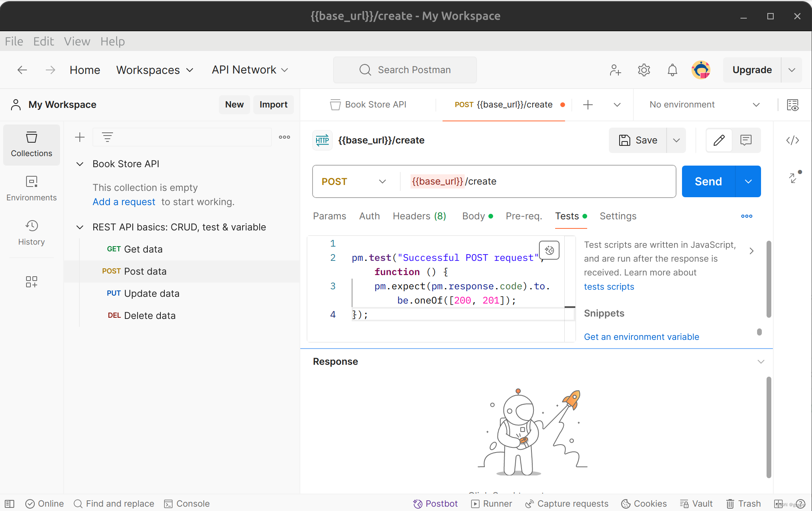Go forward with the right arrow
The image size is (812, 511).
tap(50, 70)
